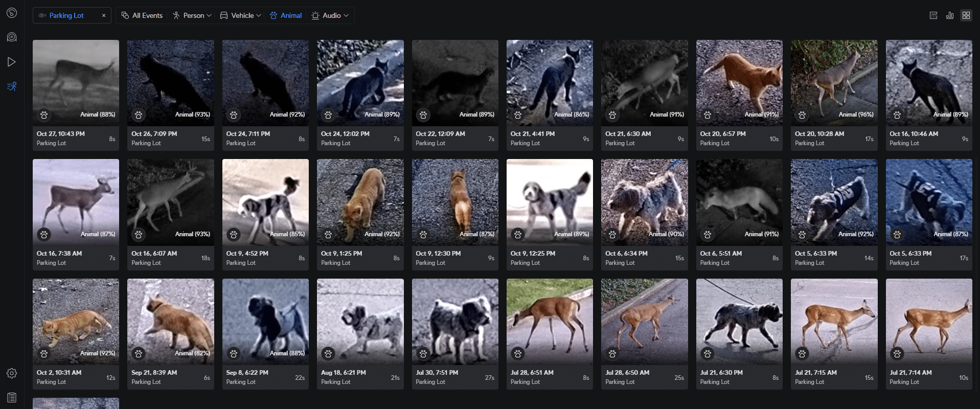Open the Jul 21, 7:14 AM event thumbnail
The image size is (980, 409).
click(929, 322)
